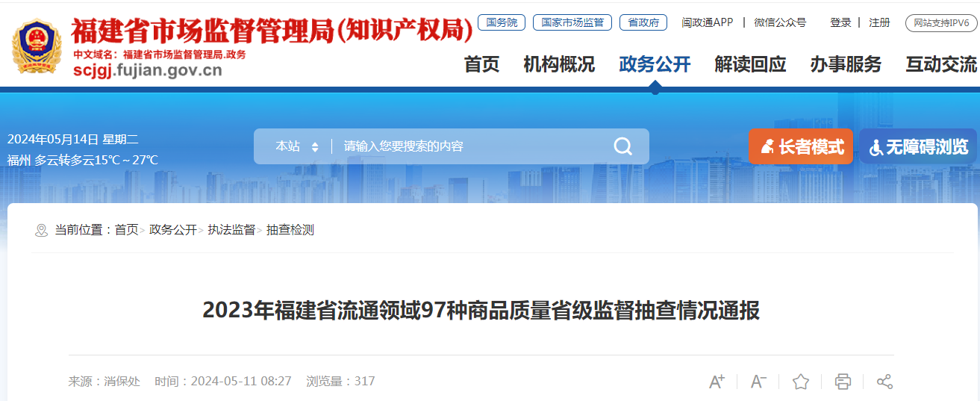Screen dimensions: 980x401
Task: Print the article using printer icon
Action: pyautogui.click(x=843, y=382)
